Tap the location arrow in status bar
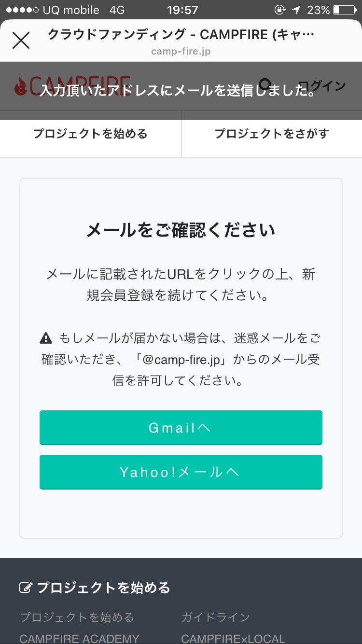 pos(296,10)
